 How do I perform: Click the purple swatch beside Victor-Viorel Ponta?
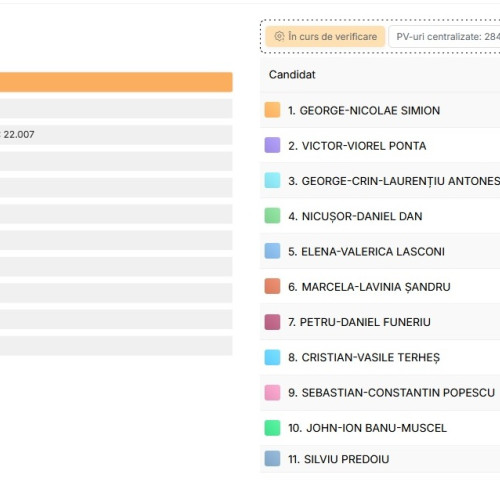coord(272,145)
